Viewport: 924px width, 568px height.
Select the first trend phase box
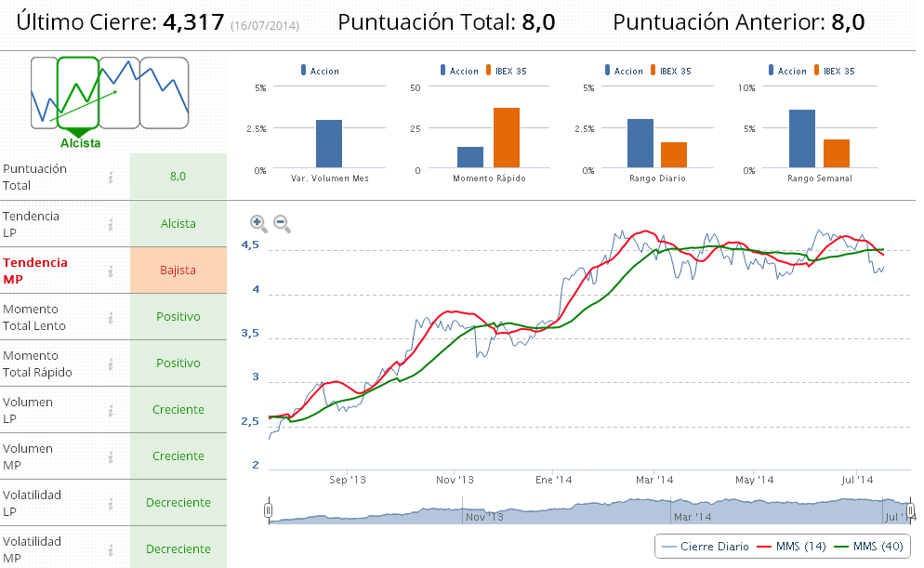click(x=44, y=93)
